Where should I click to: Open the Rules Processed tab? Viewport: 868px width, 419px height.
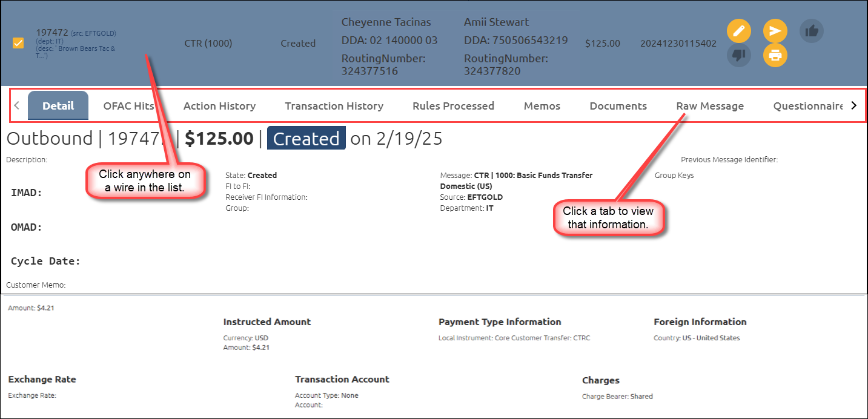tap(453, 106)
